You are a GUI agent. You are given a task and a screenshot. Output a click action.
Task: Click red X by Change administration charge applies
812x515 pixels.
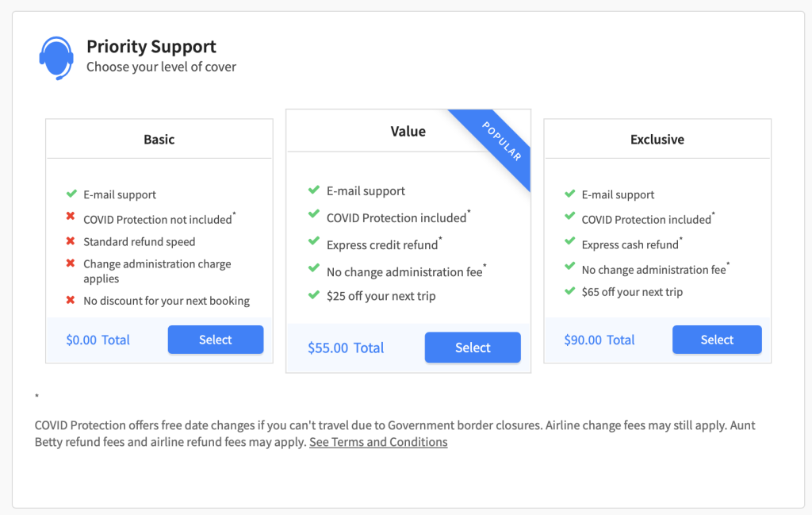coord(71,263)
